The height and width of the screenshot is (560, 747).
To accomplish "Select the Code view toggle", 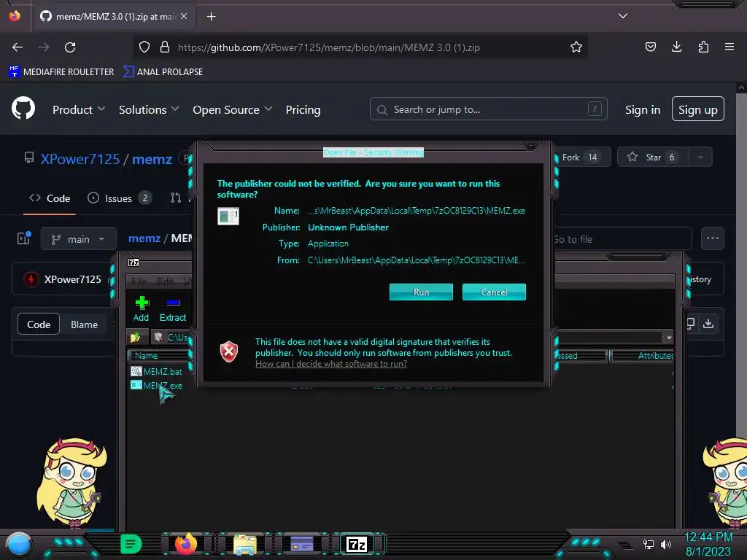I will click(39, 324).
